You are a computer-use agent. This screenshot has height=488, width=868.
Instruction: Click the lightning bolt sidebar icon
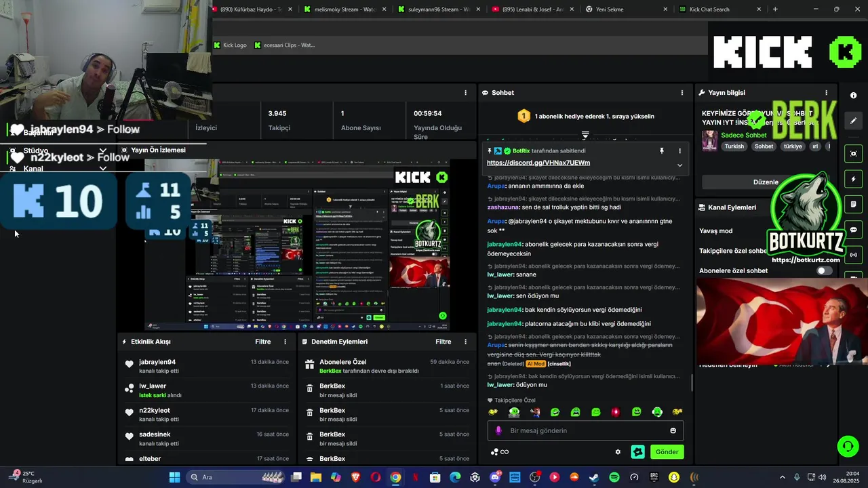coord(853,179)
